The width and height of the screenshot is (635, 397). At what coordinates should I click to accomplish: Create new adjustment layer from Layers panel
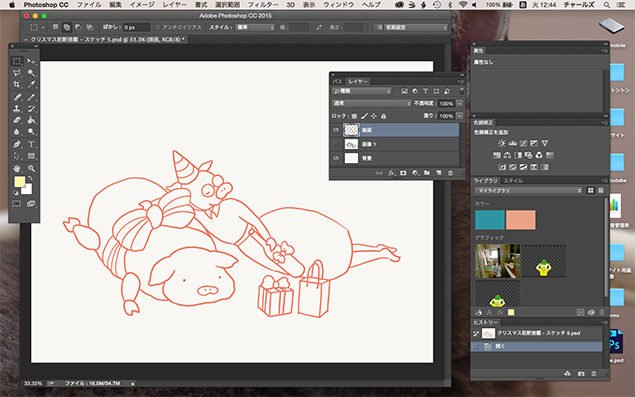click(x=415, y=173)
